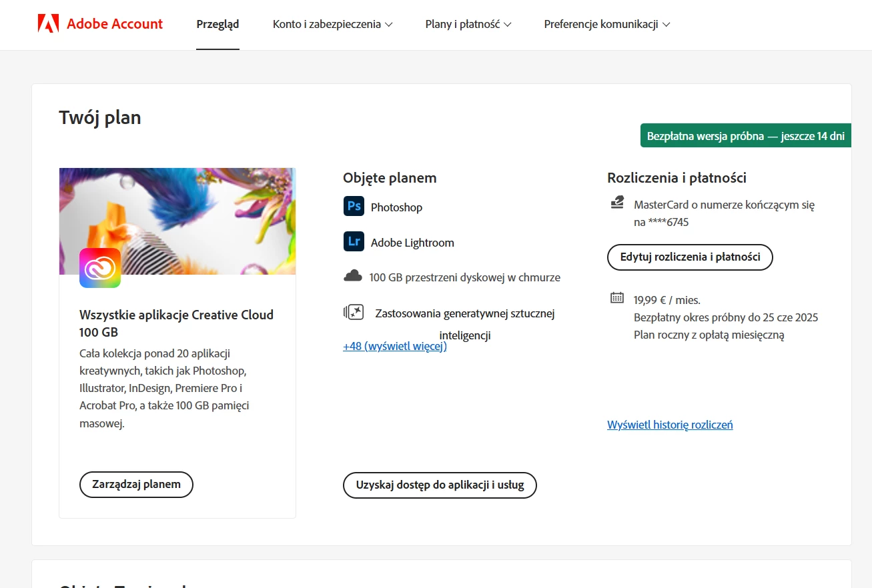Click the Adobe Lightroom Lr icon
This screenshot has width=872, height=588.
[354, 241]
